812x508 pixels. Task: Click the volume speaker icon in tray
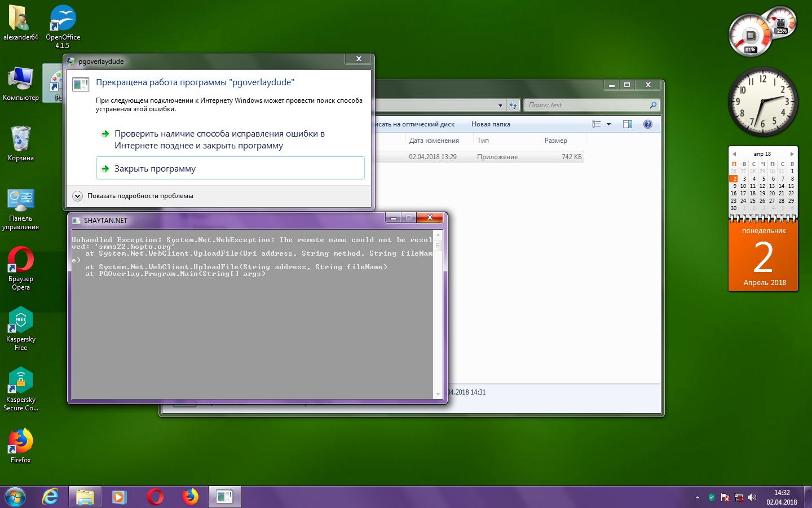[x=752, y=497]
